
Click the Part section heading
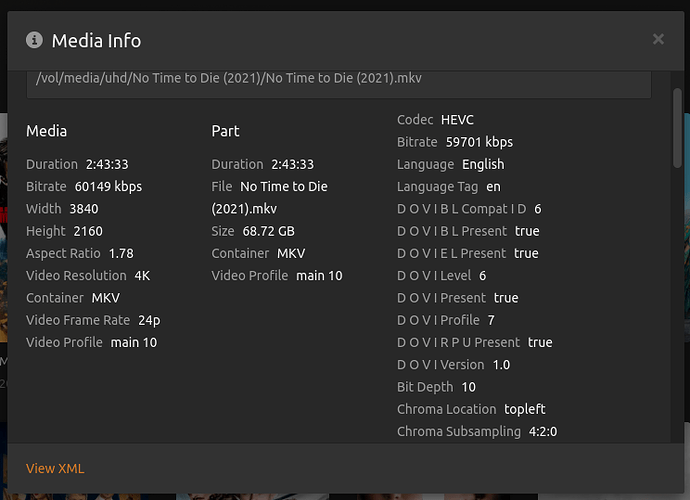225,131
